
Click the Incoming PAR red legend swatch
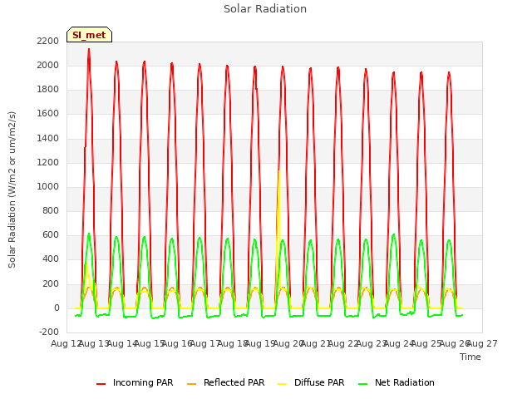pos(101,384)
